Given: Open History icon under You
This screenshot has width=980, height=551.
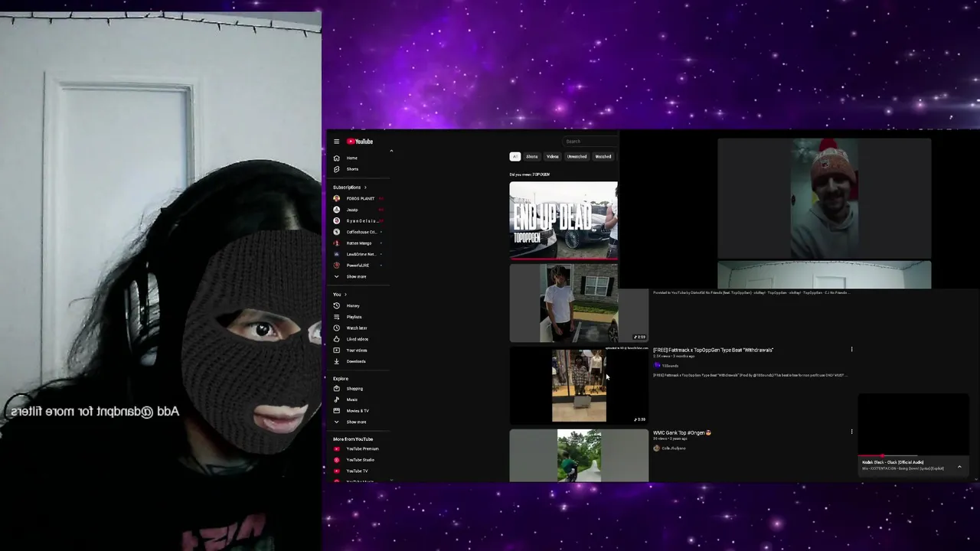Looking at the screenshot, I should (x=336, y=306).
